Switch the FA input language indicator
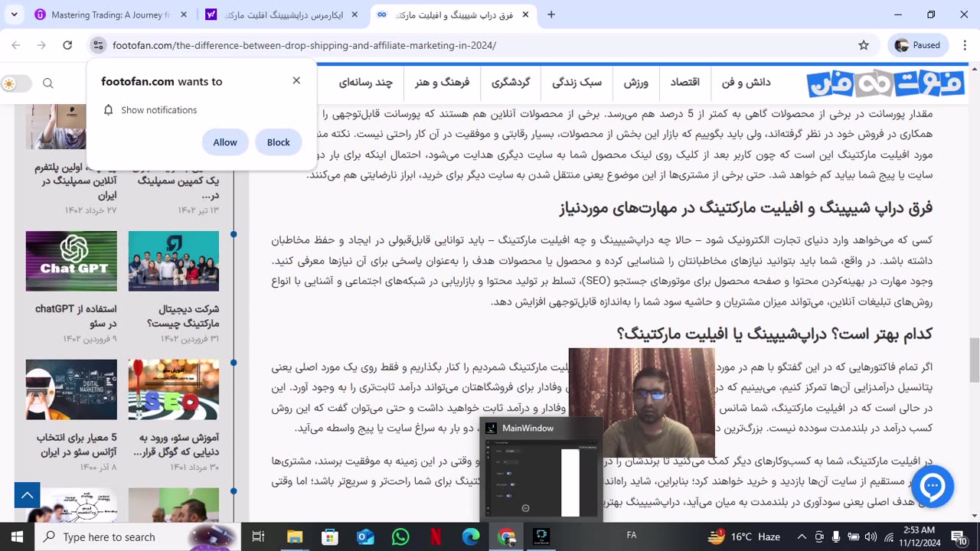Image resolution: width=980 pixels, height=551 pixels. point(632,536)
